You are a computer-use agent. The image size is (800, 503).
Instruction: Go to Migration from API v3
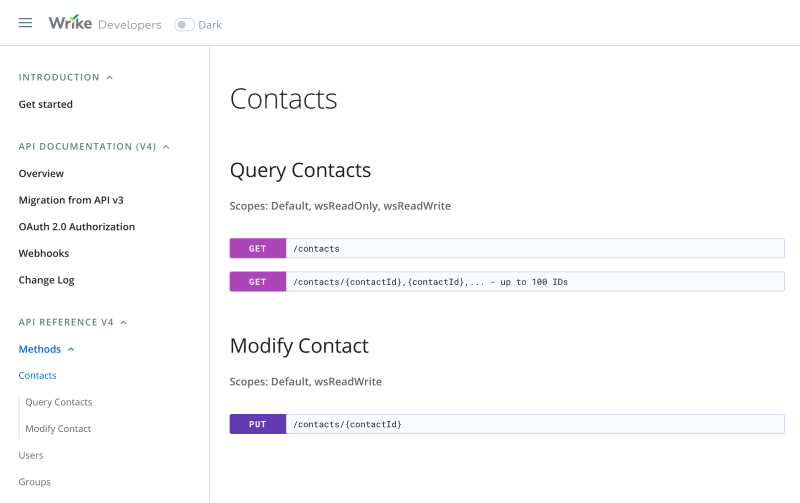(71, 200)
